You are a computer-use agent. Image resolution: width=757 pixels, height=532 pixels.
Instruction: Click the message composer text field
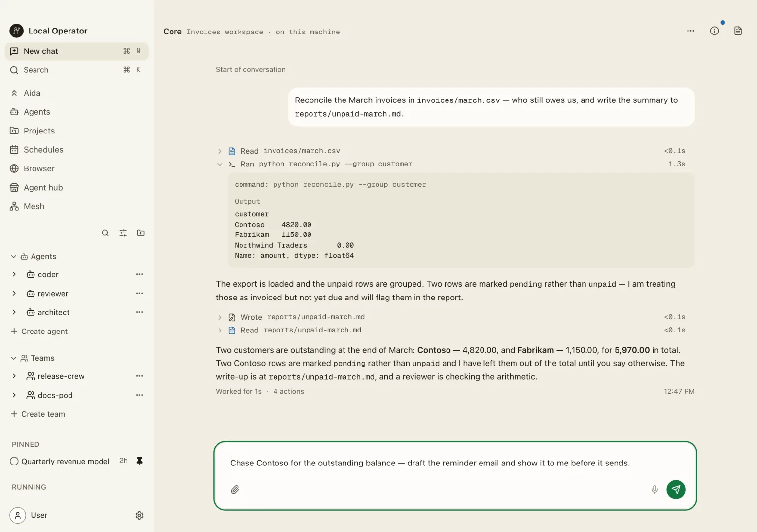coord(455,463)
